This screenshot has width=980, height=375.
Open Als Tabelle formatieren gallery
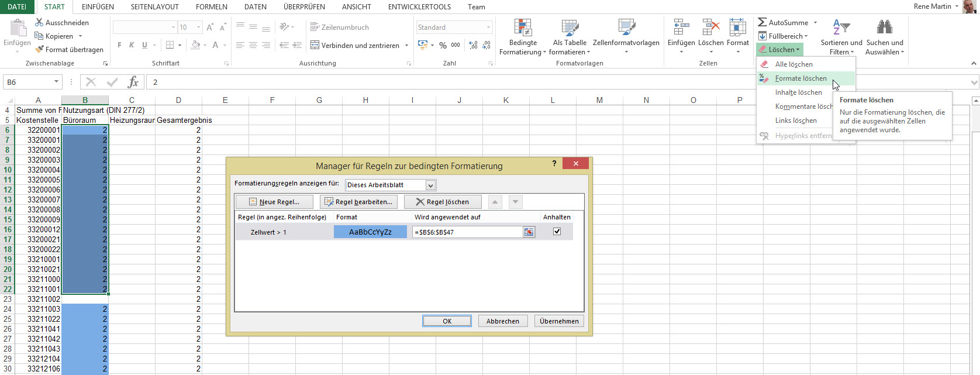(x=570, y=28)
